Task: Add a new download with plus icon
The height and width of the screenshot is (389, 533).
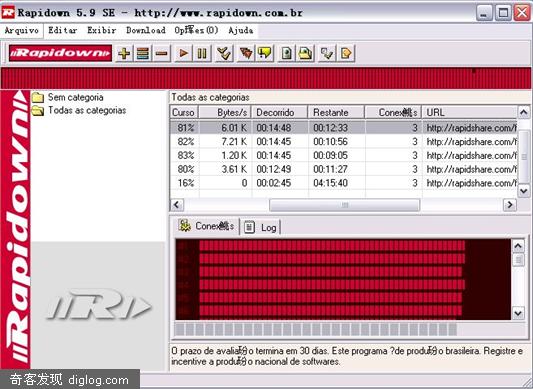Action: point(124,53)
